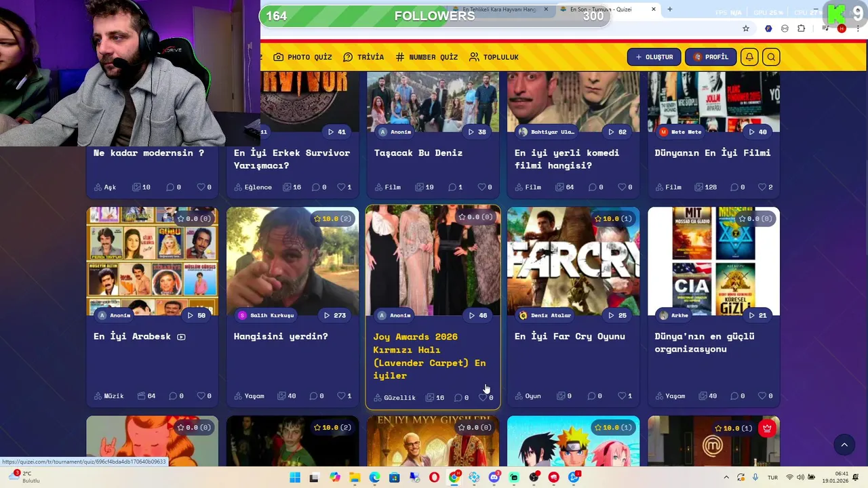Bookmark this page with the star icon
Screen dimensions: 868x488
(746, 28)
